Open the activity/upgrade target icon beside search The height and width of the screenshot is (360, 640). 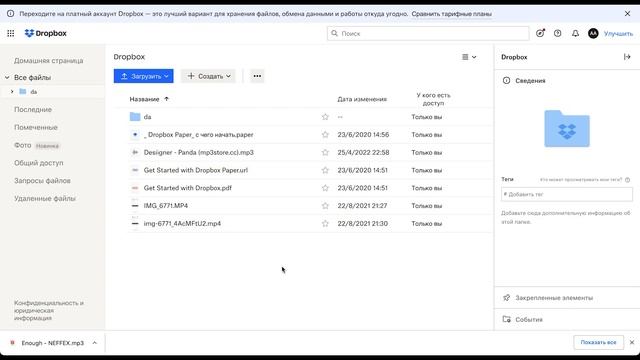(540, 33)
